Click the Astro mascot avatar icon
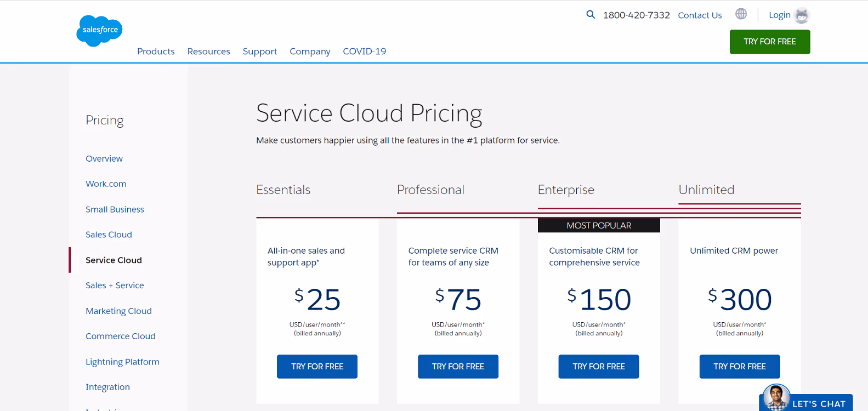Screen dimensions: 868x411 (802, 15)
